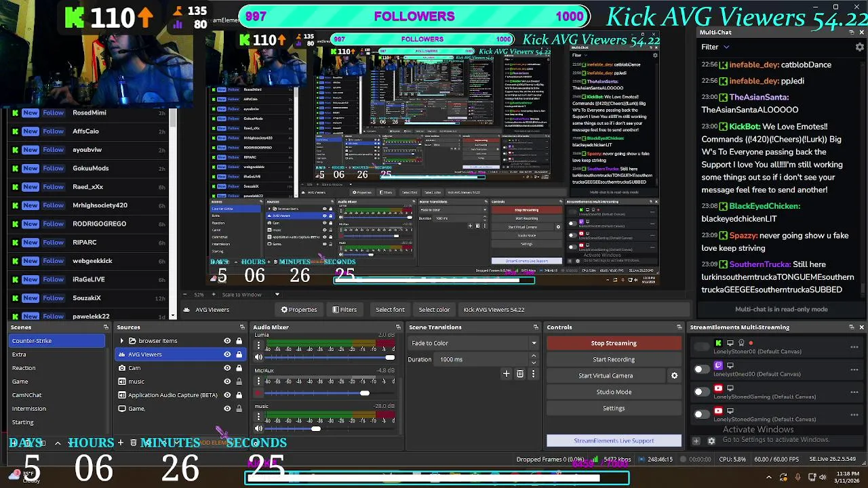Unlock the Cam source lock
Screen dimensions: 868x488
coord(239,368)
